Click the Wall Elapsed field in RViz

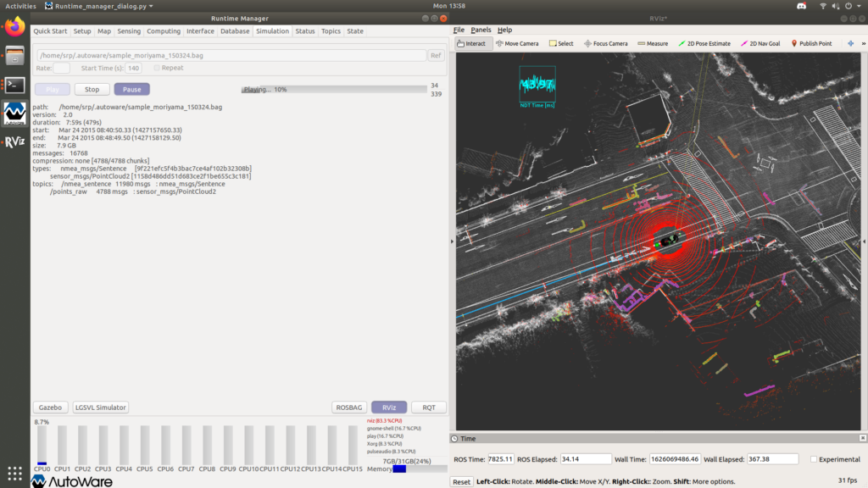[773, 459]
